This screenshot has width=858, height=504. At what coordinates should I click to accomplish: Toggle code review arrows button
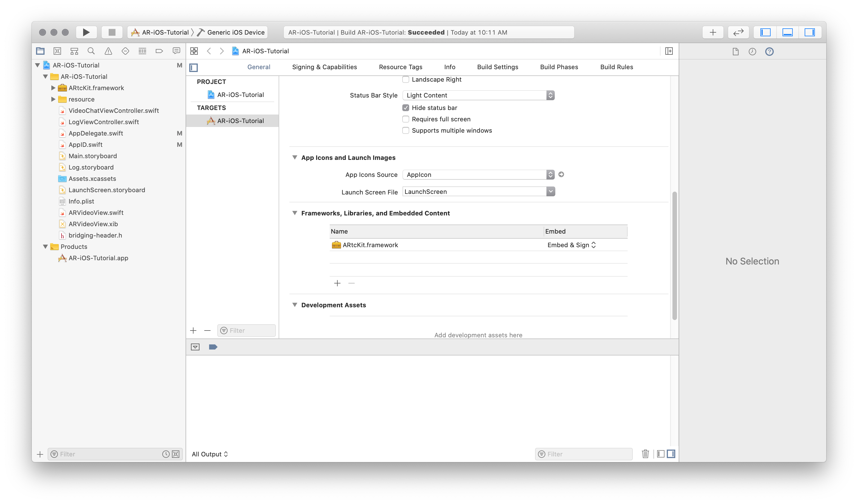(x=738, y=32)
